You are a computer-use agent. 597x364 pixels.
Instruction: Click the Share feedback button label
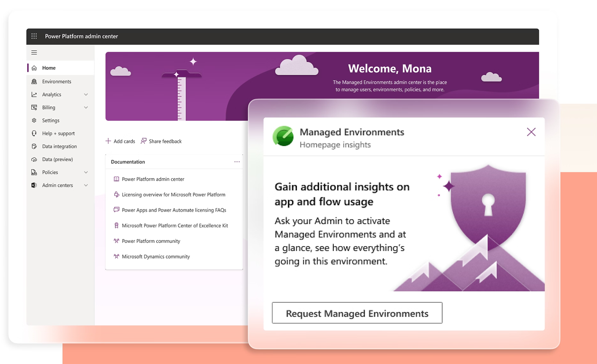(165, 141)
